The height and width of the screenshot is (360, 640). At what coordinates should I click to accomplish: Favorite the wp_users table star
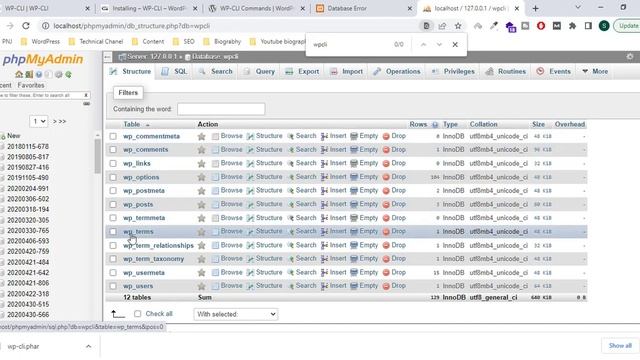click(x=201, y=286)
